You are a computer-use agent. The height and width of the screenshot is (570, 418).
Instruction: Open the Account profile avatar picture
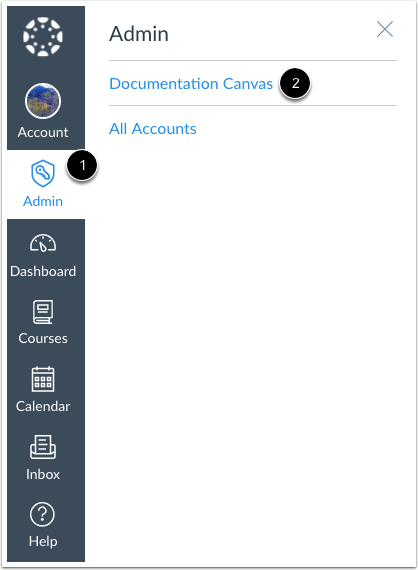(x=43, y=101)
